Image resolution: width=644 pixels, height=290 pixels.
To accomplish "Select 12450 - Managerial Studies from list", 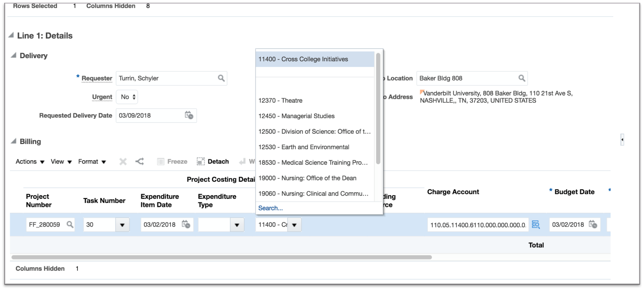I will [296, 116].
